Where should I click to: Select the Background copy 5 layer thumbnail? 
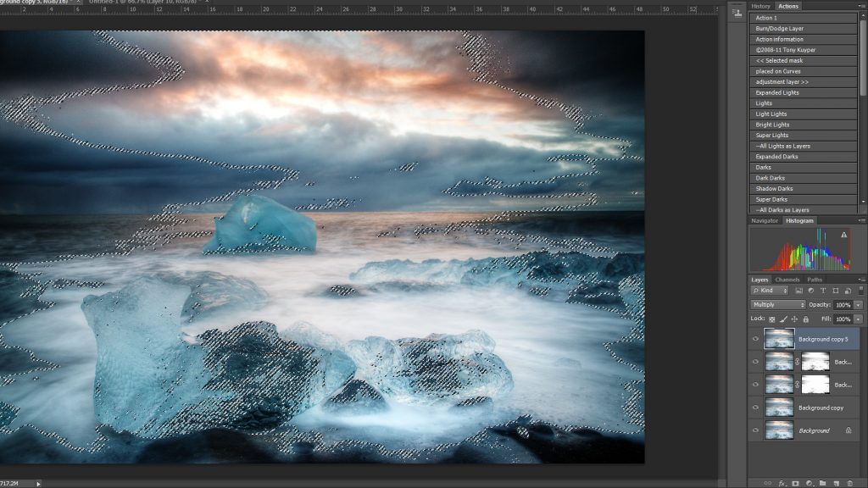tap(779, 339)
